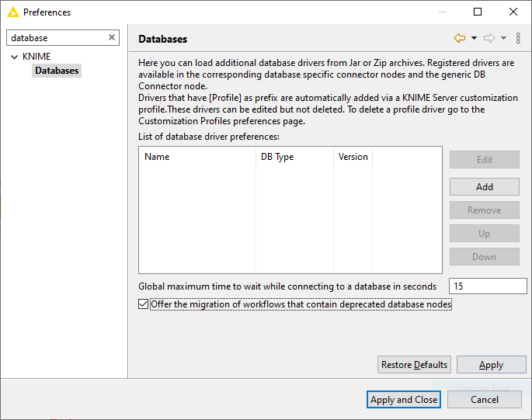Click the disabled Edit button
This screenshot has width=532, height=420.
tap(484, 159)
